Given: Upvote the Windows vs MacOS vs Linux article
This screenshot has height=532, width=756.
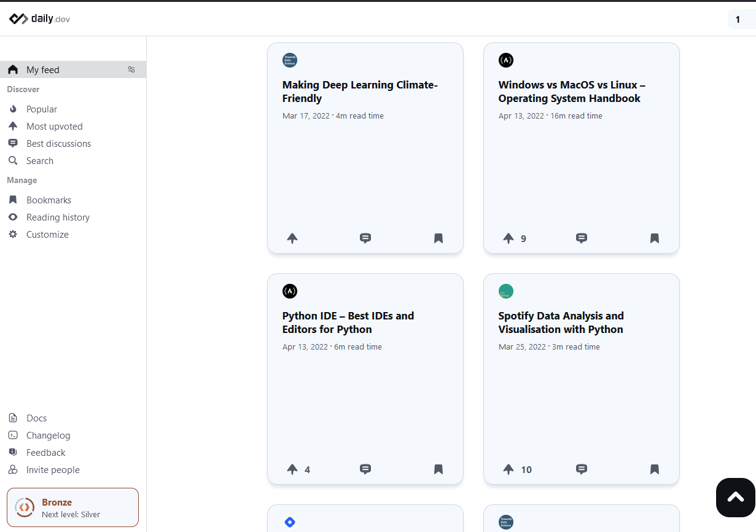Looking at the screenshot, I should click(509, 238).
